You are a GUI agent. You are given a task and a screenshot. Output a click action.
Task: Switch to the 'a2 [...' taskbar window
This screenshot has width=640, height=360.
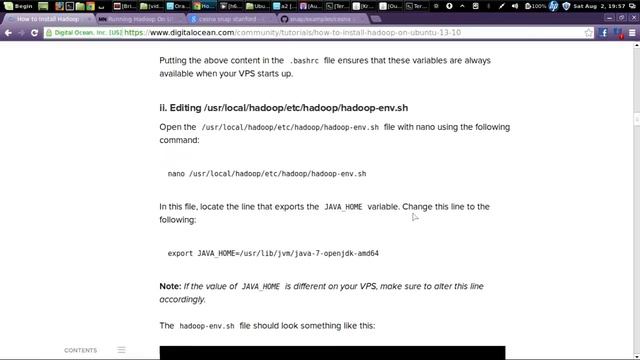284,6
